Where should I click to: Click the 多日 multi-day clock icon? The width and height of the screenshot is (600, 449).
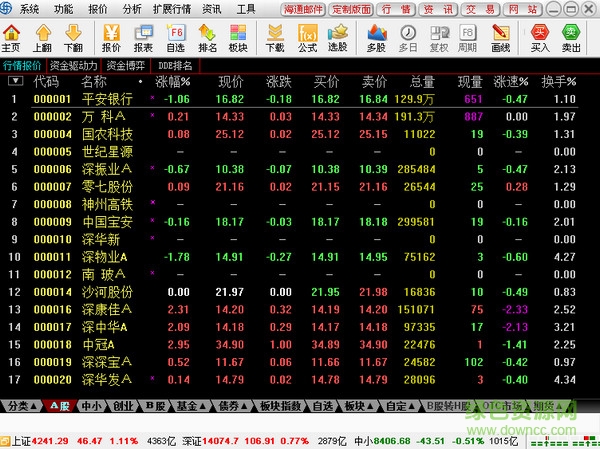(x=408, y=38)
